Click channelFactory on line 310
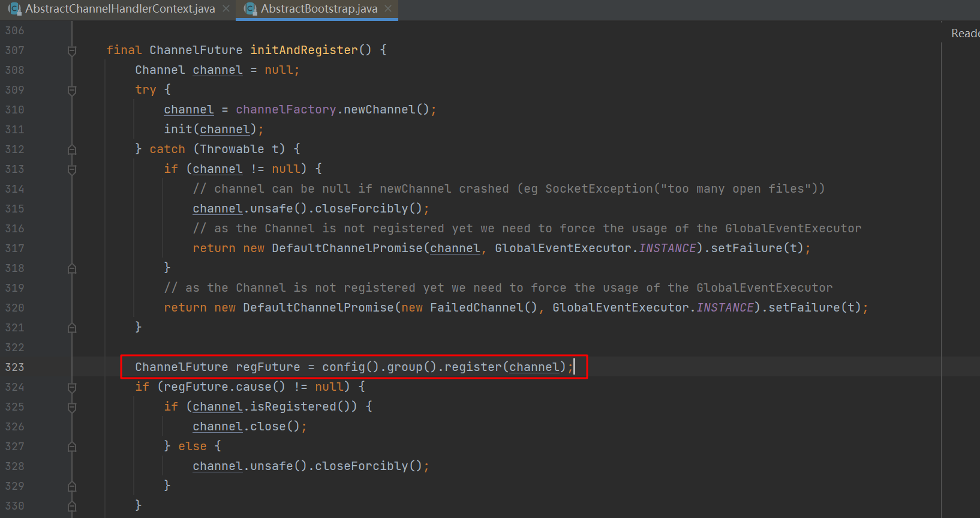This screenshot has height=518, width=980. click(286, 110)
